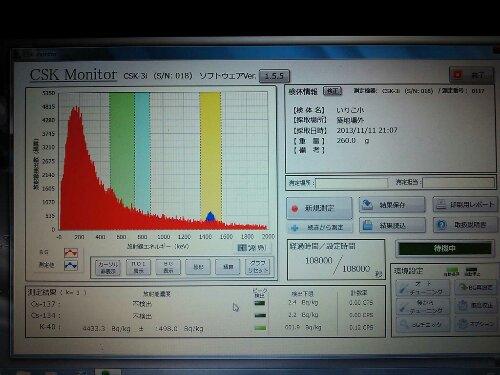Click the BG re-measurement (BG再測定) button
The height and width of the screenshot is (375, 500).
(476, 287)
